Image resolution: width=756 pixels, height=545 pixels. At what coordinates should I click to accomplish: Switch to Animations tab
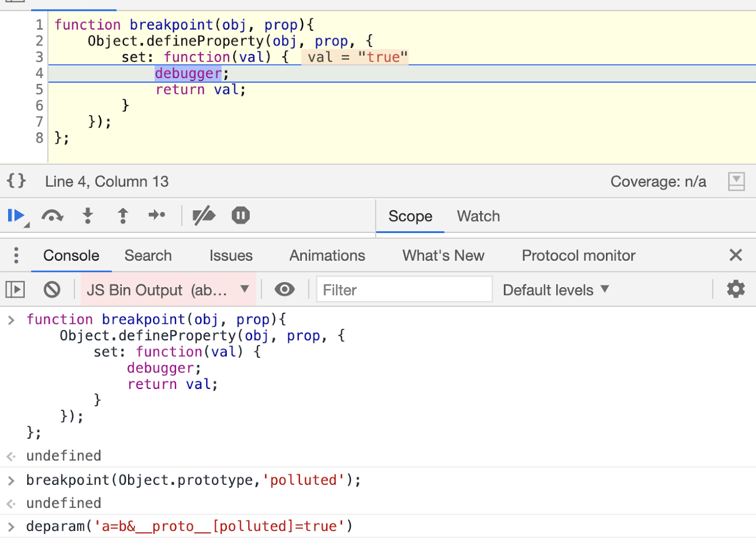click(x=327, y=255)
